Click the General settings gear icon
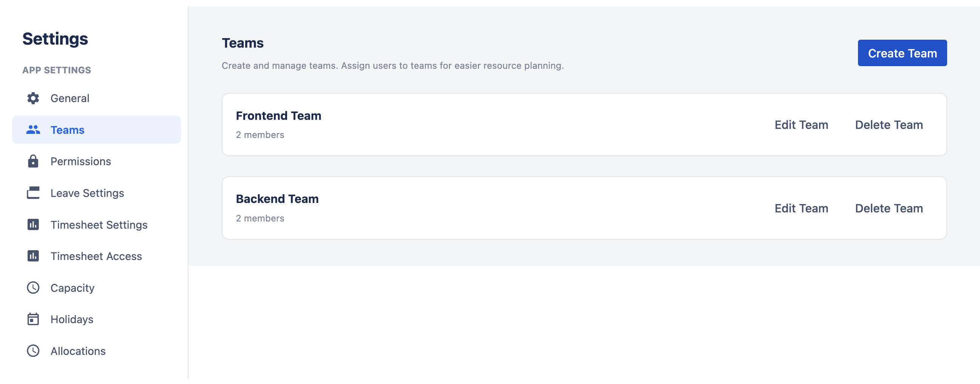Viewport: 980px width, 384px height. click(33, 98)
